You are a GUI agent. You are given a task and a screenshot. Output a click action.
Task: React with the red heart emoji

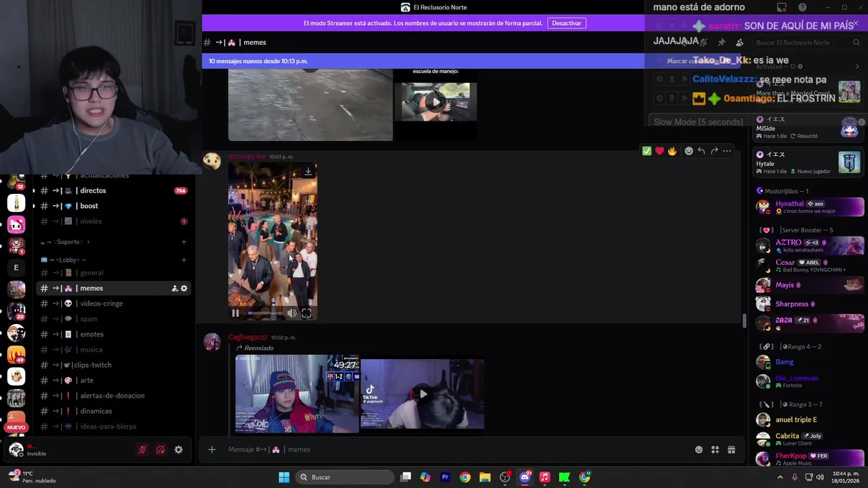[659, 151]
